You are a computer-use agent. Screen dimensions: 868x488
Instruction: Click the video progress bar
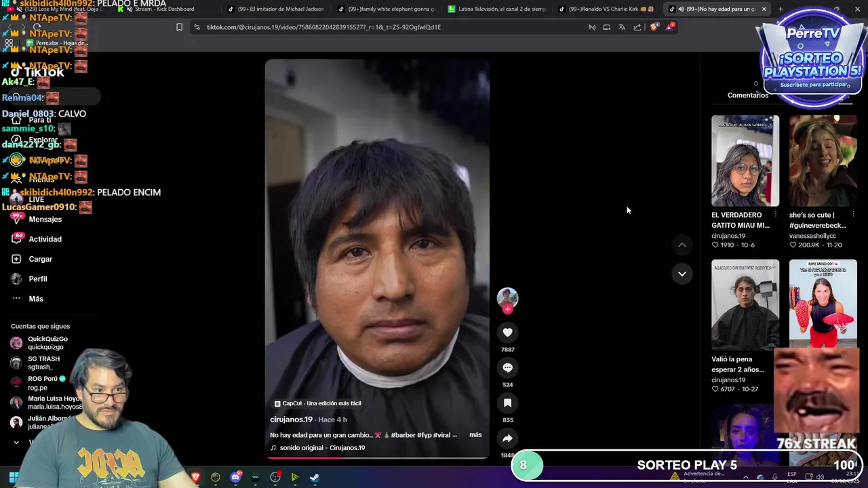[x=377, y=457]
